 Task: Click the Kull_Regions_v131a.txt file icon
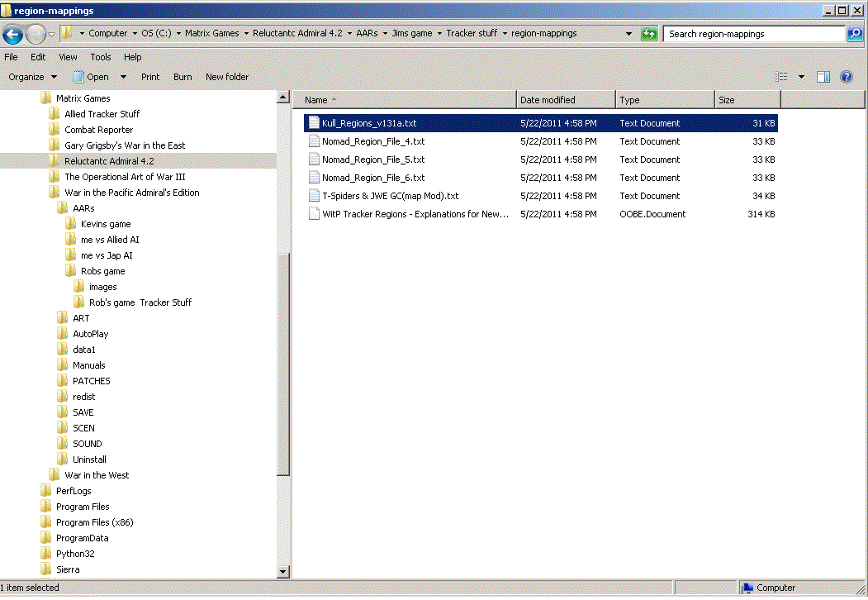[314, 122]
